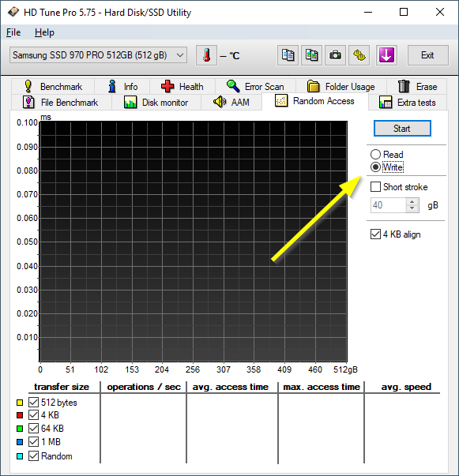Viewport: 459px width, 476px height.
Task: Click the short stroke gB value field
Action: tap(388, 205)
